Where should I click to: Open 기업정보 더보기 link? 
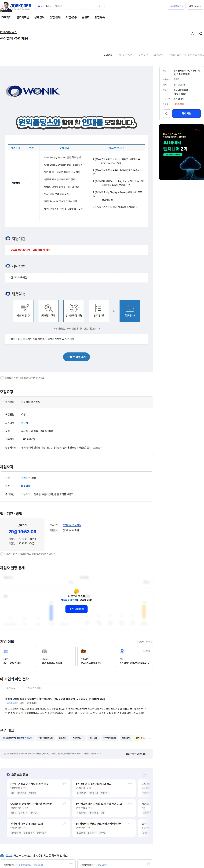point(144,641)
